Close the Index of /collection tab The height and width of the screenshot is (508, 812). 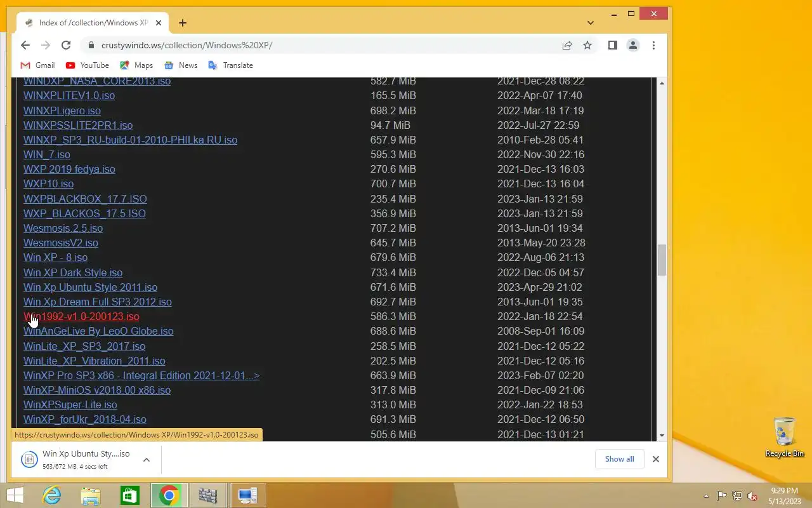tap(159, 23)
